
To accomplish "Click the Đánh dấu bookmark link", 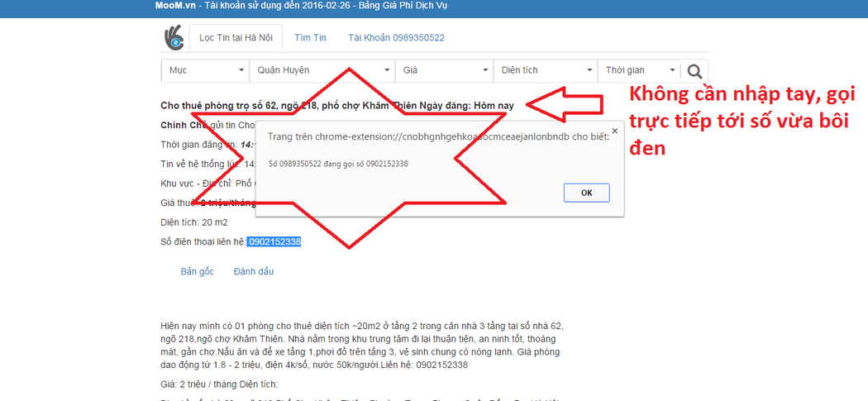I will (253, 271).
